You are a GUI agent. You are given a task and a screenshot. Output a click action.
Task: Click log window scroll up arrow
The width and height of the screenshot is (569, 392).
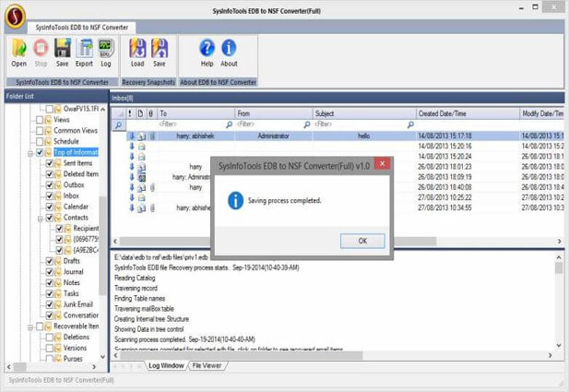559,257
